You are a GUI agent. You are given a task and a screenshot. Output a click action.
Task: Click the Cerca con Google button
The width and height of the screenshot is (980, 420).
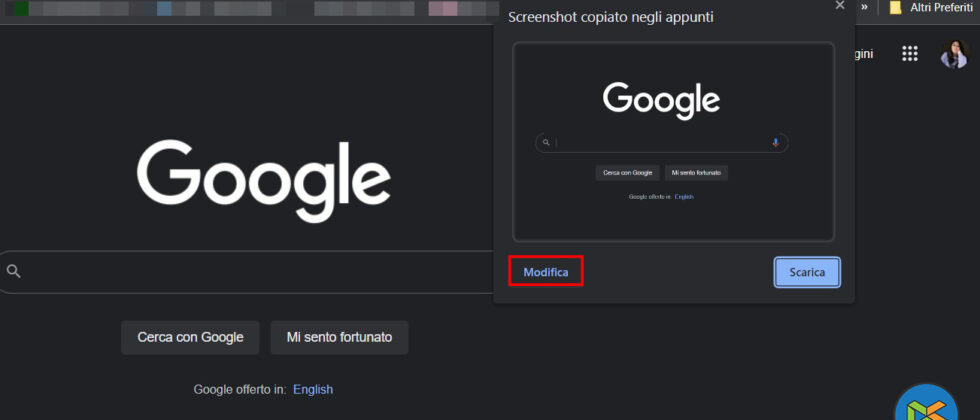pos(190,338)
